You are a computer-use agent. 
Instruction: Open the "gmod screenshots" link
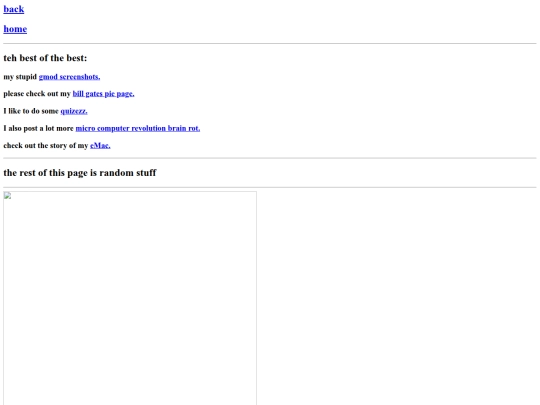pyautogui.click(x=69, y=77)
